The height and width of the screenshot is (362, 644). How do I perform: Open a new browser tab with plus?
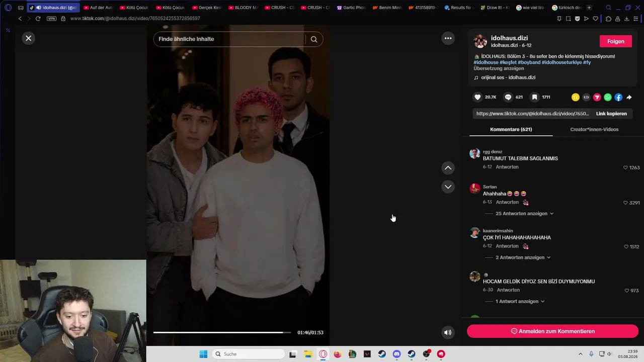(589, 8)
